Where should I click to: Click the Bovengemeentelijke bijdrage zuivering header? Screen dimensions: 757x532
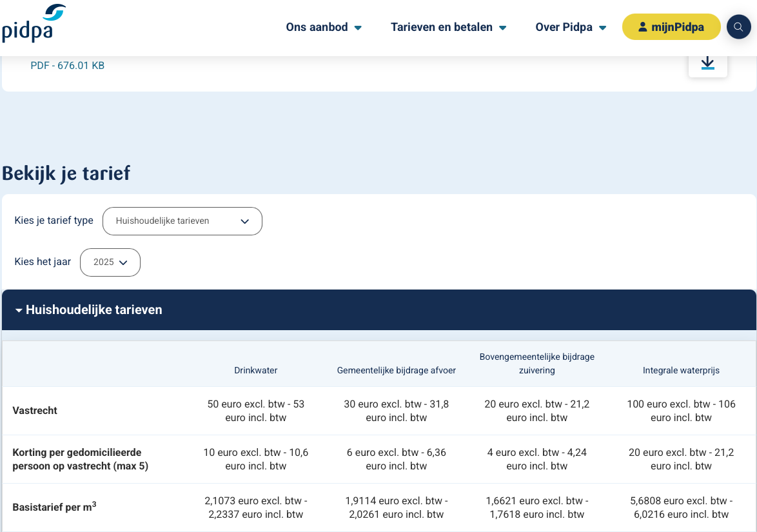[536, 363]
